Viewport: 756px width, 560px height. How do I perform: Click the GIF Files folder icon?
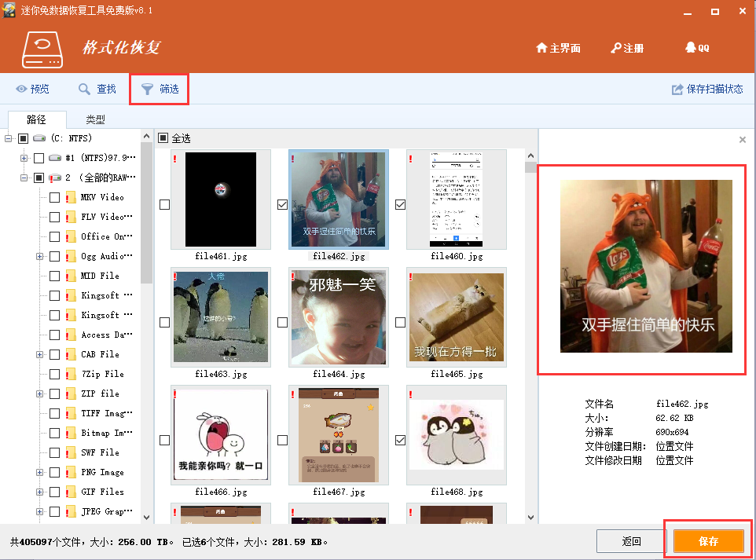pyautogui.click(x=71, y=492)
